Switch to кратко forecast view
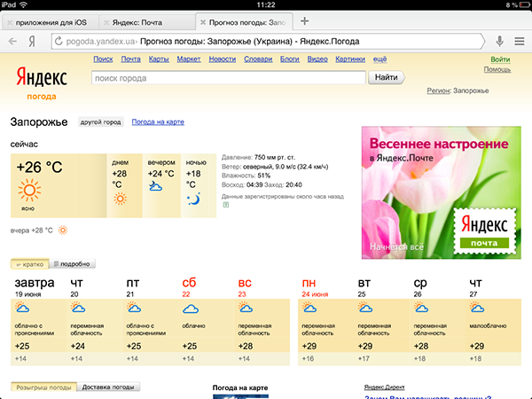The width and height of the screenshot is (532, 399). click(x=30, y=264)
